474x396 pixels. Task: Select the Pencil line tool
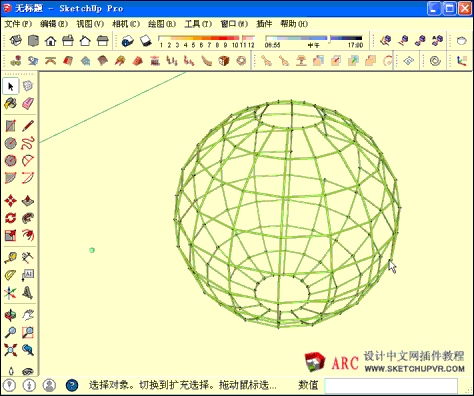[28, 126]
